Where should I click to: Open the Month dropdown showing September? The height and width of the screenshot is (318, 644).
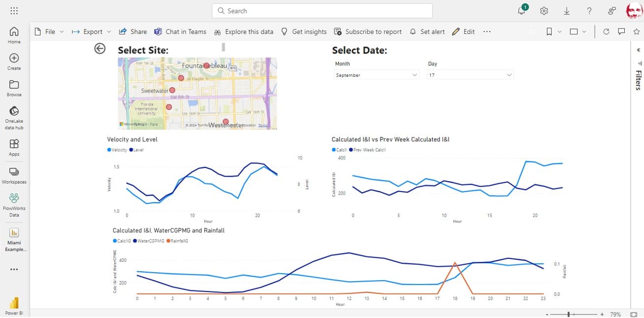(376, 74)
